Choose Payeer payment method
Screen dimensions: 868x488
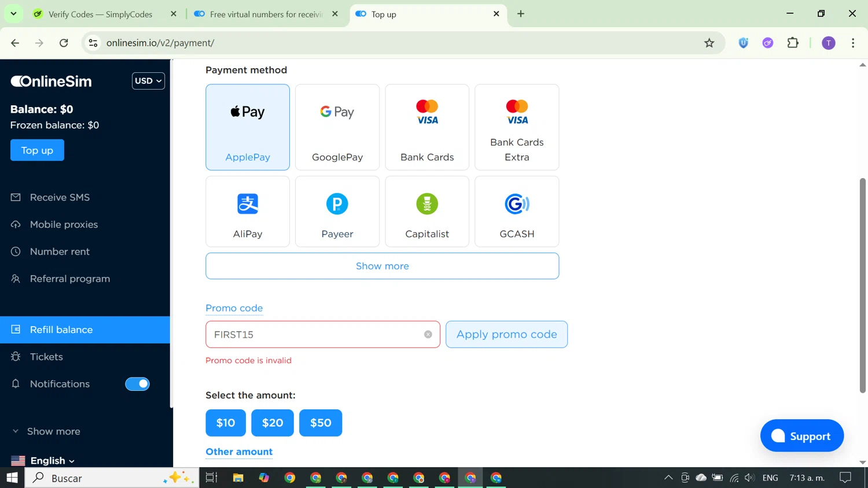[337, 212]
